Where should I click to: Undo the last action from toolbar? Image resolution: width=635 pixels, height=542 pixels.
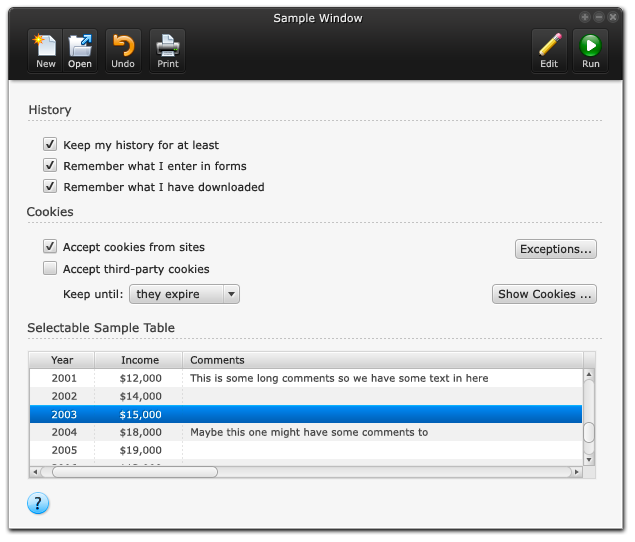pyautogui.click(x=123, y=51)
